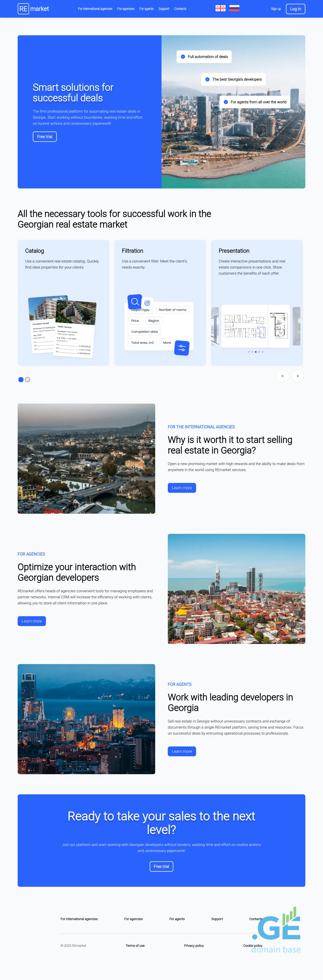Click the magnifier search icon in Filtration card
Viewport: 323px width, 980px height.
coord(134,302)
